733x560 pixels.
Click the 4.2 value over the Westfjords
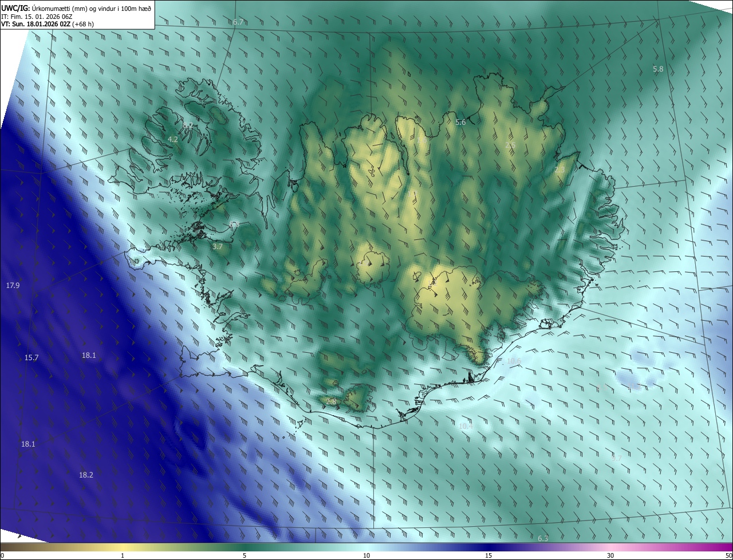pyautogui.click(x=173, y=139)
